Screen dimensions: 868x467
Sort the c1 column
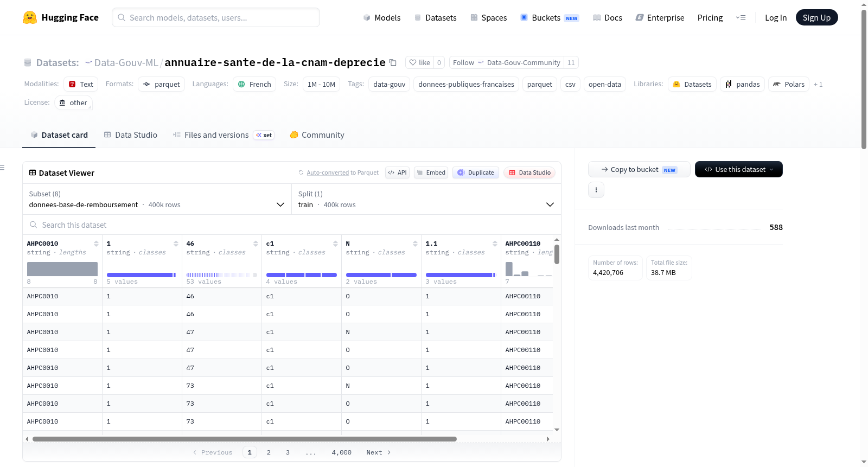pyautogui.click(x=335, y=244)
